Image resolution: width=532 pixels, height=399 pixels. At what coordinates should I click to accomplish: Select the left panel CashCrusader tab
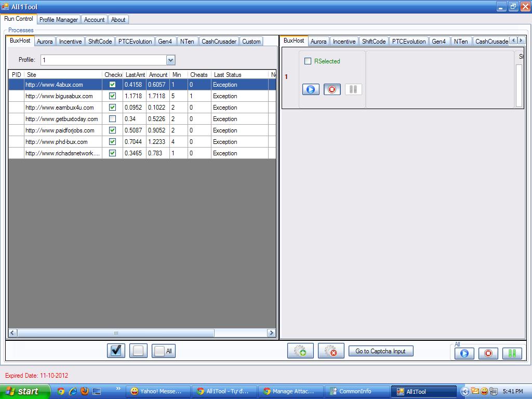219,42
